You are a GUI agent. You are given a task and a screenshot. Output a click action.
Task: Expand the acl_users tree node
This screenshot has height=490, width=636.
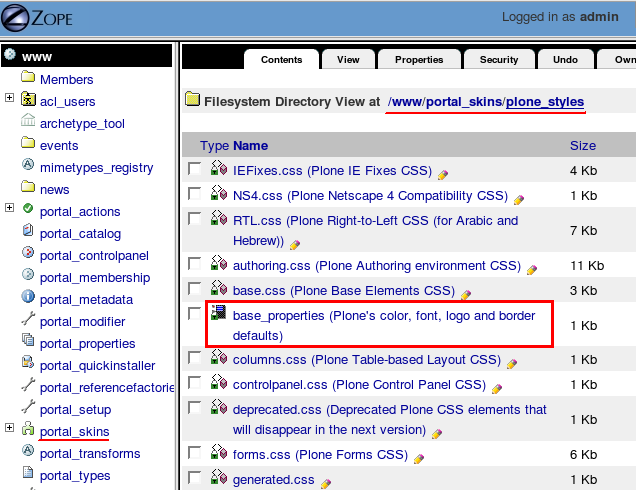point(9,98)
